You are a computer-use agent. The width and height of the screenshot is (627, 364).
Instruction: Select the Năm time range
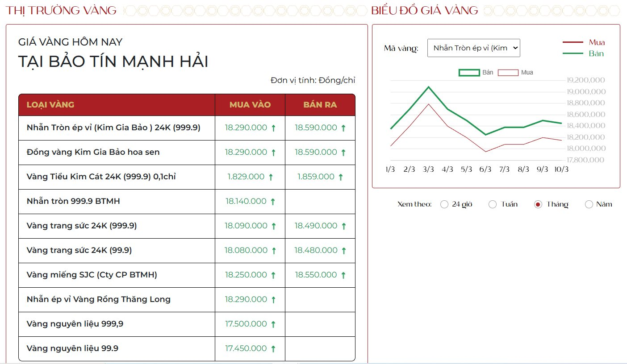[589, 204]
